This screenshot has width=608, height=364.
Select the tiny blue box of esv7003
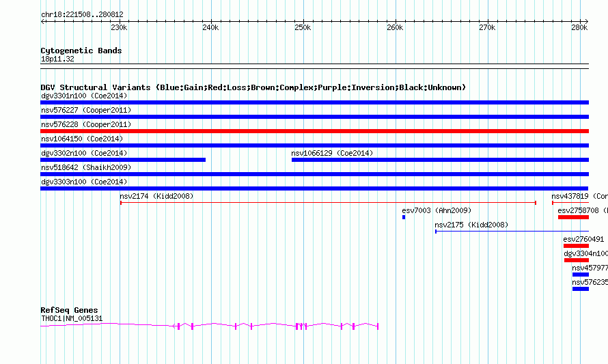coord(404,217)
